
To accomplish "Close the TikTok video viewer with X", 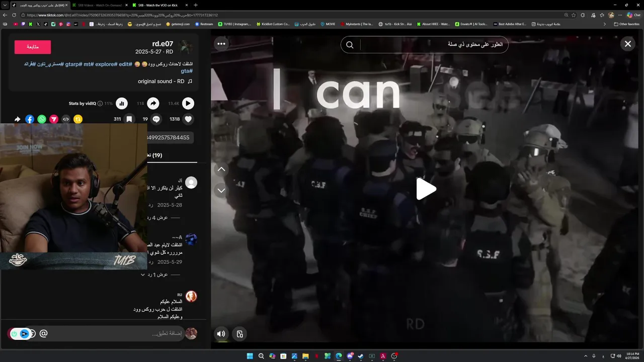I will coord(628,44).
